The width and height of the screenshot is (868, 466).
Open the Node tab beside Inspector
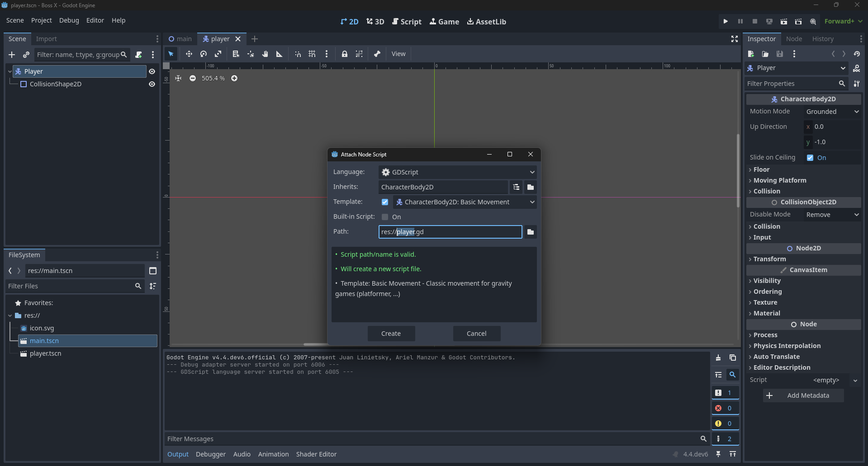(794, 39)
